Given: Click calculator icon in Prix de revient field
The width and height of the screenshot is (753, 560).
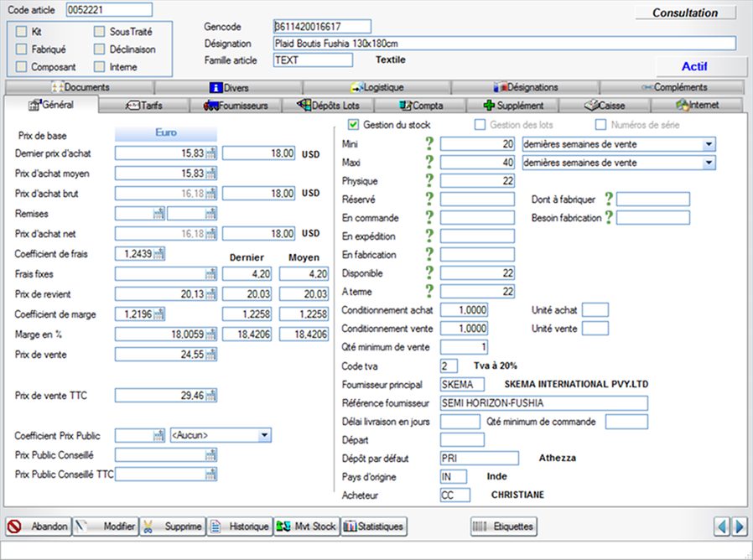Looking at the screenshot, I should click(210, 294).
